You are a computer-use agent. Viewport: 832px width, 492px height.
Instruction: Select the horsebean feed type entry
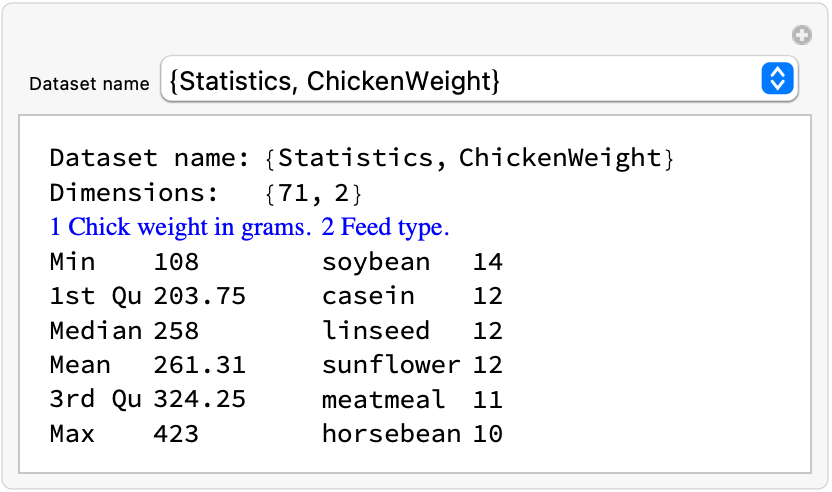click(391, 434)
